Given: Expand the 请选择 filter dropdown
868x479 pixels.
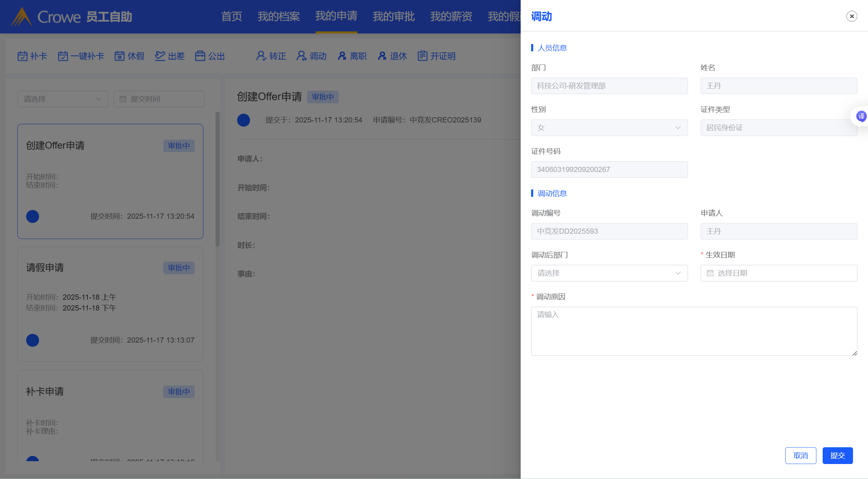Looking at the screenshot, I should point(63,99).
